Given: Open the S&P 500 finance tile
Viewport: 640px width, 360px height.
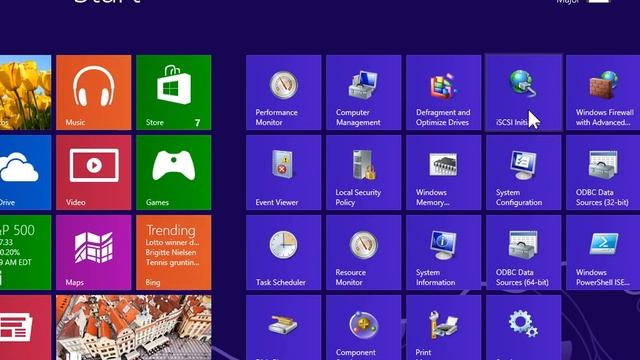Looking at the screenshot, I should click(x=25, y=253).
